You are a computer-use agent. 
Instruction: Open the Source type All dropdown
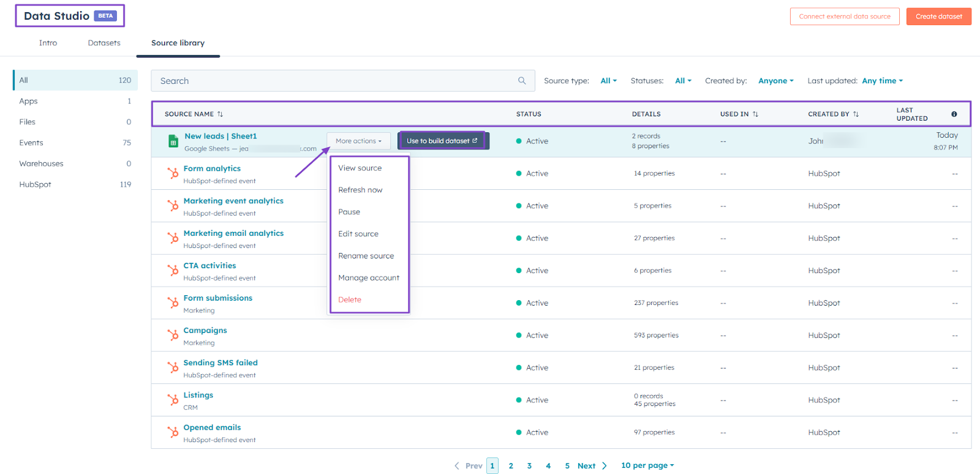point(609,81)
